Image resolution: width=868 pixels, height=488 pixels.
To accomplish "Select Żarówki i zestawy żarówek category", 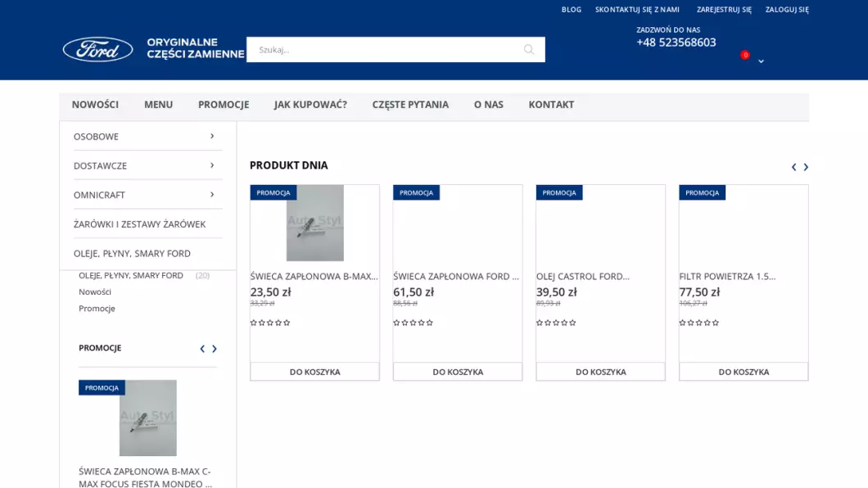I will pos(139,224).
